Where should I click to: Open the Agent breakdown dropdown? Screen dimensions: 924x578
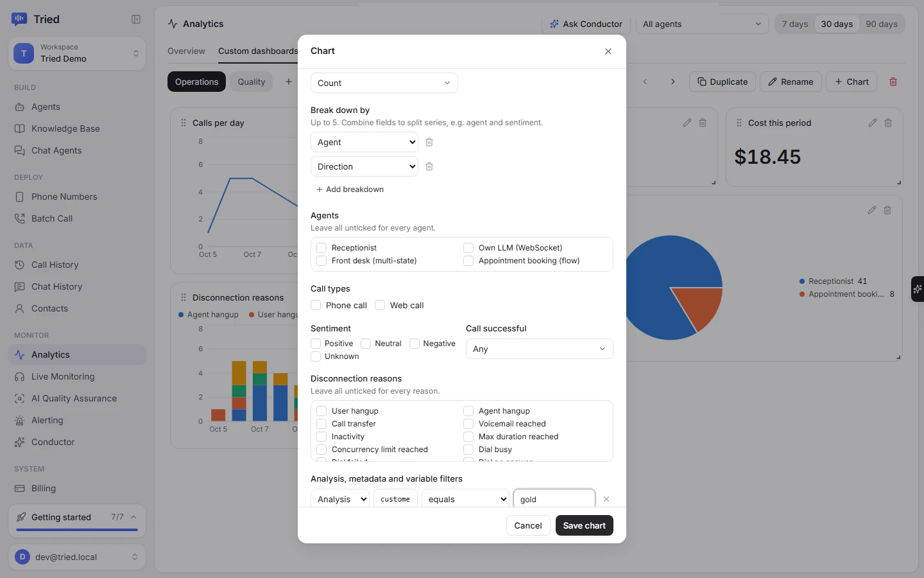click(x=364, y=142)
